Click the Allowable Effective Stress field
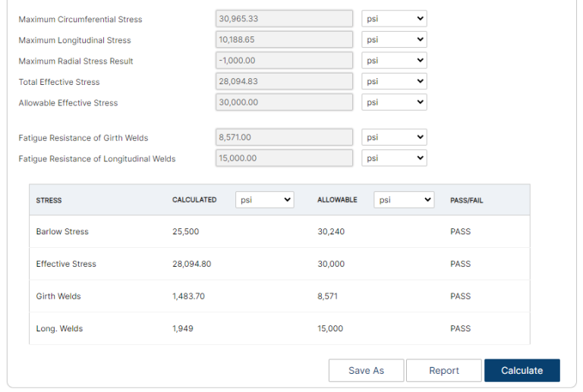The image size is (583, 392). [x=284, y=102]
